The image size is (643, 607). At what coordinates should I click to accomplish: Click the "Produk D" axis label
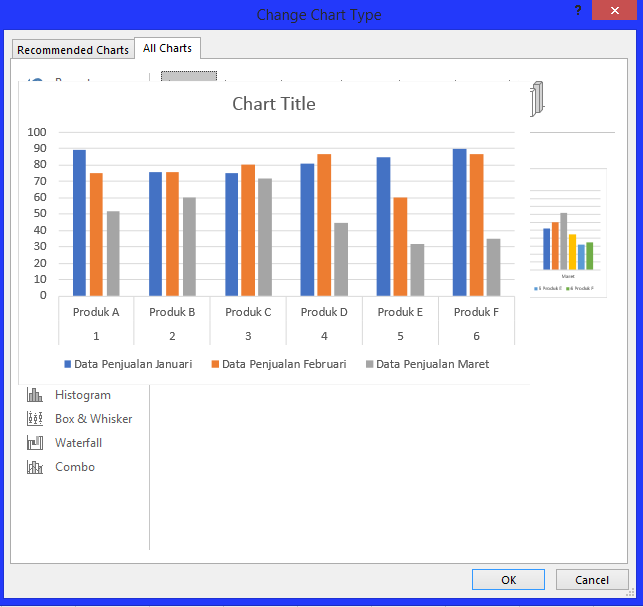[324, 312]
